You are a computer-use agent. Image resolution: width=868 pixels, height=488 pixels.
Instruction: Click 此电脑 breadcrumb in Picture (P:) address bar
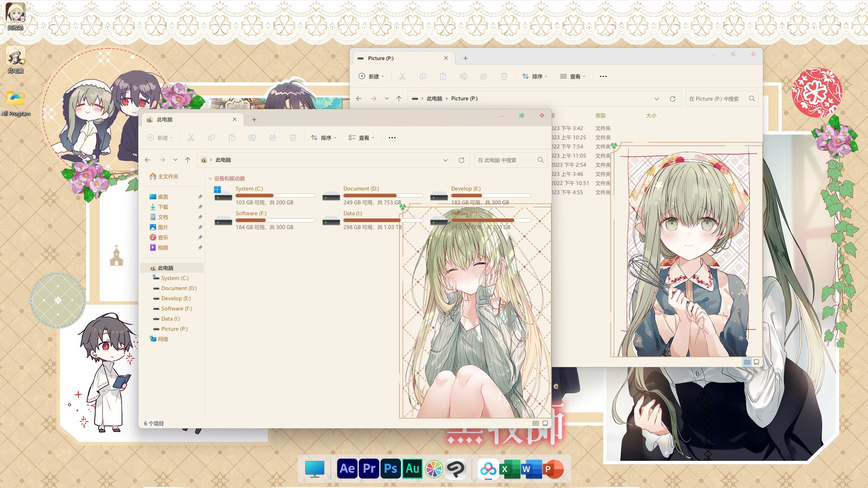point(434,99)
